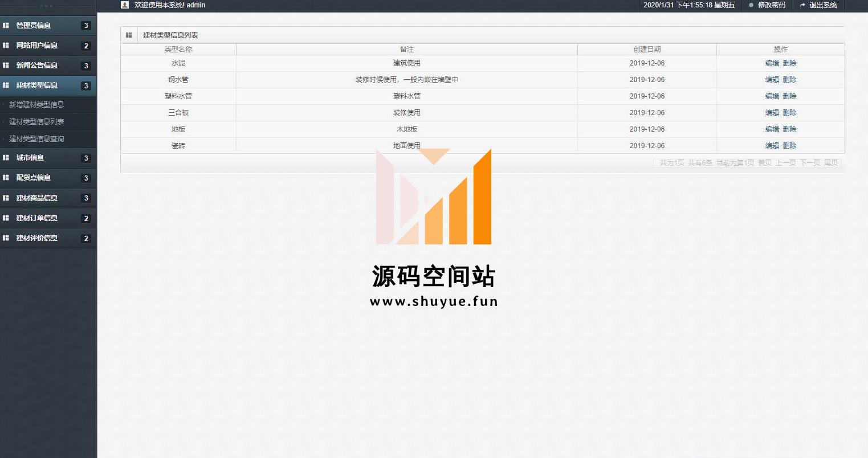This screenshot has height=458, width=868.
Task: Click the 备注 column header
Action: pyautogui.click(x=407, y=50)
